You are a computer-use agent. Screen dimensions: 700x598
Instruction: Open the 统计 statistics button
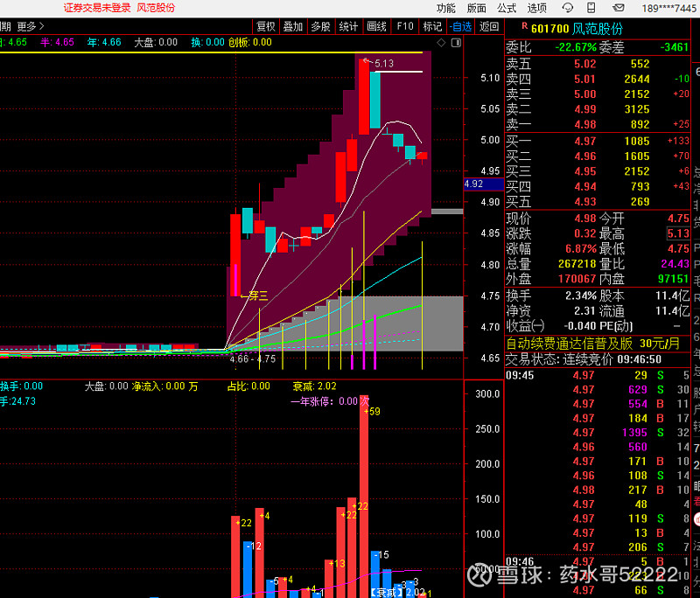pos(348,27)
